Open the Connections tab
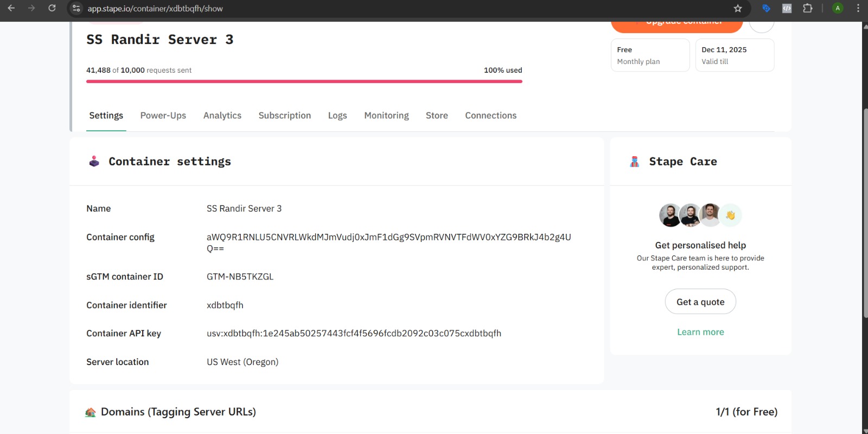Image resolution: width=868 pixels, height=434 pixels. [490, 116]
